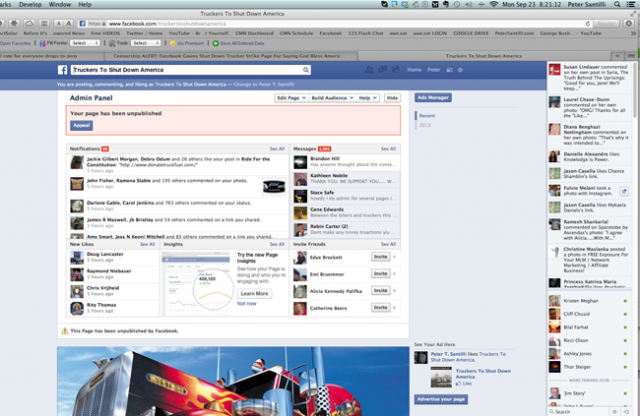Click the Spotlight search icon in menu bar
Viewport: 640px width, 416px height.
617,4
